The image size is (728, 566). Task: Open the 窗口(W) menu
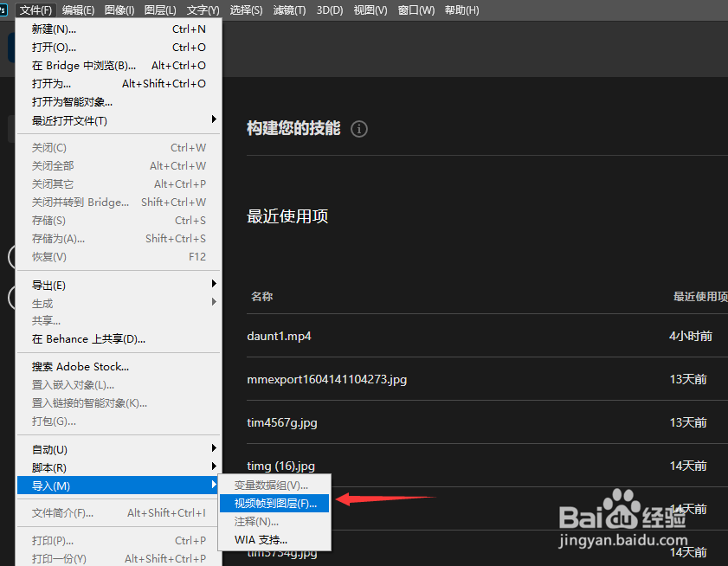point(416,10)
